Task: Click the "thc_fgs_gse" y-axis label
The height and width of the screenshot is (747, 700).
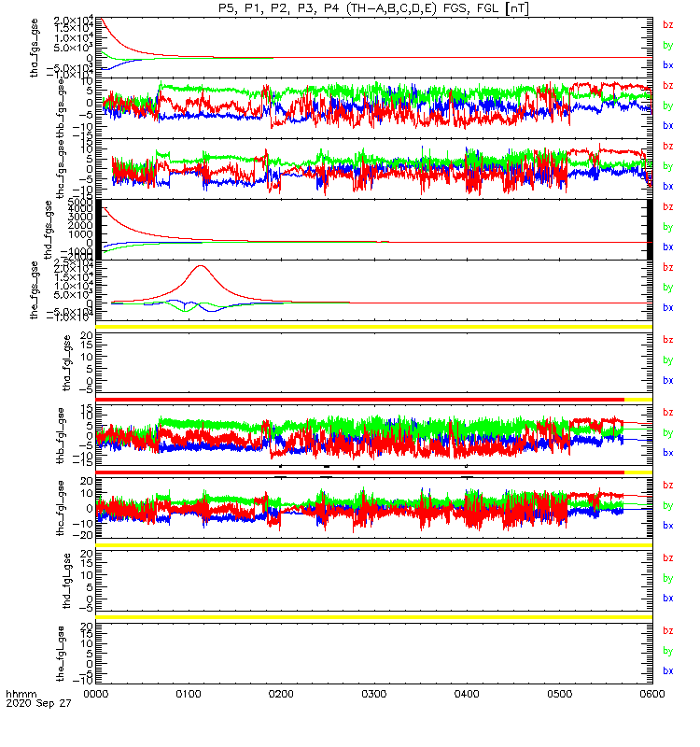Action: pos(60,169)
